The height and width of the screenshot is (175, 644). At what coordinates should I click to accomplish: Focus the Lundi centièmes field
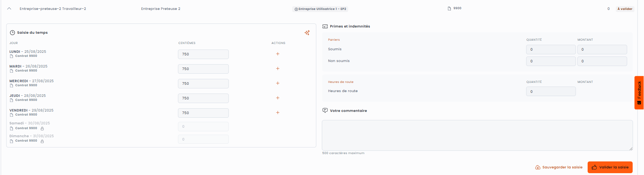pyautogui.click(x=203, y=54)
